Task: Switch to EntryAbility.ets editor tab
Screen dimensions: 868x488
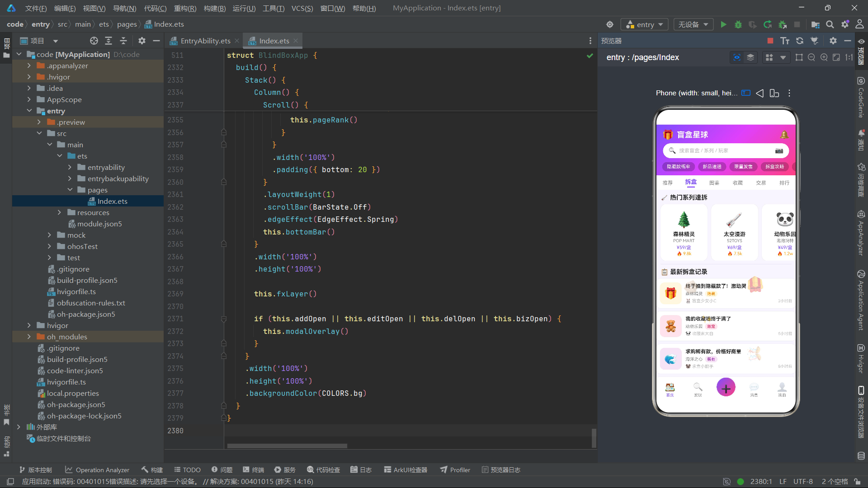Action: 205,41
